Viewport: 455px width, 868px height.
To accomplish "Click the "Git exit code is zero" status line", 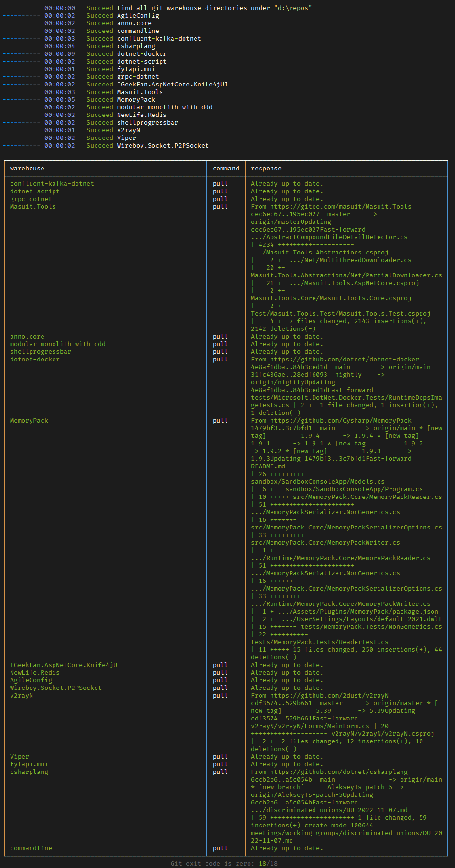I will (x=224, y=863).
